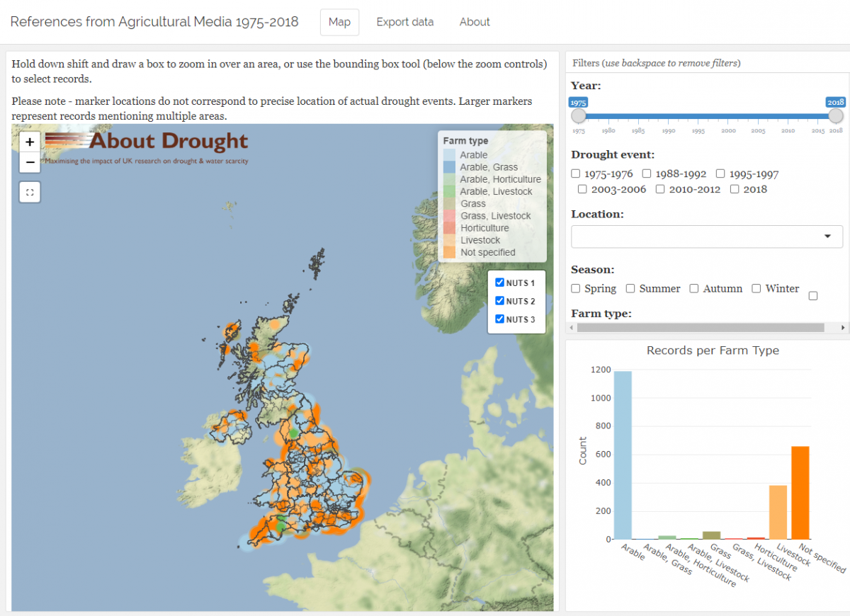Click the Location dropdown arrow
The width and height of the screenshot is (850, 616).
coord(827,236)
